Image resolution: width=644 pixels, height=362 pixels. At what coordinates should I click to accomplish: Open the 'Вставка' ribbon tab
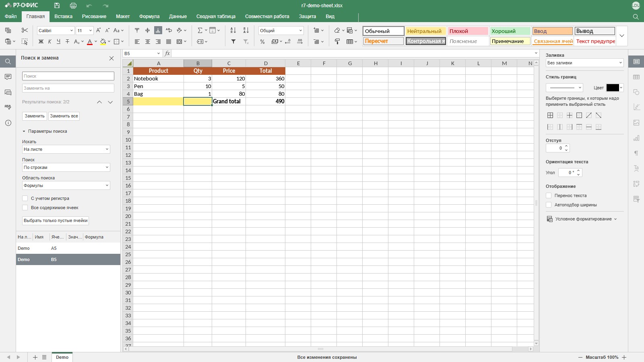pyautogui.click(x=63, y=16)
